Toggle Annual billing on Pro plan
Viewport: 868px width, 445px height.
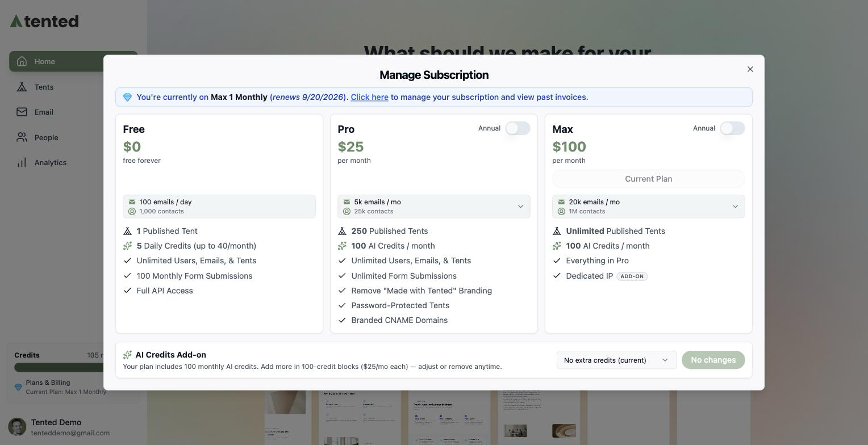tap(518, 128)
